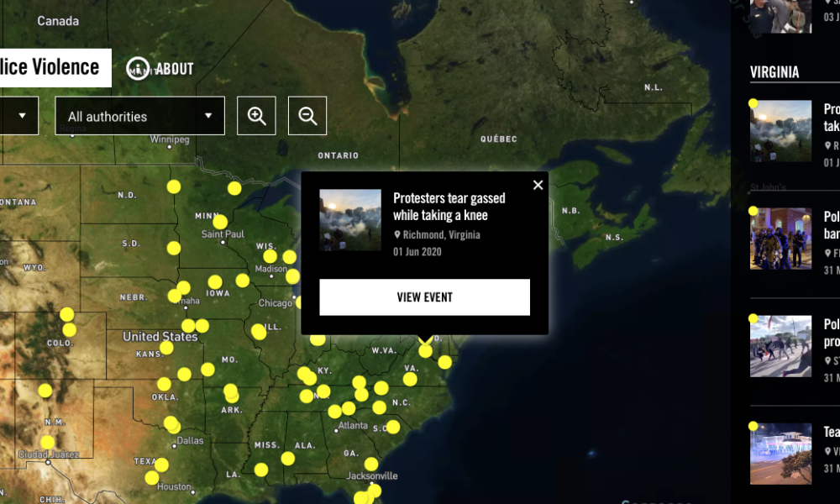Dismiss the Richmond event popup with the X

(x=538, y=184)
